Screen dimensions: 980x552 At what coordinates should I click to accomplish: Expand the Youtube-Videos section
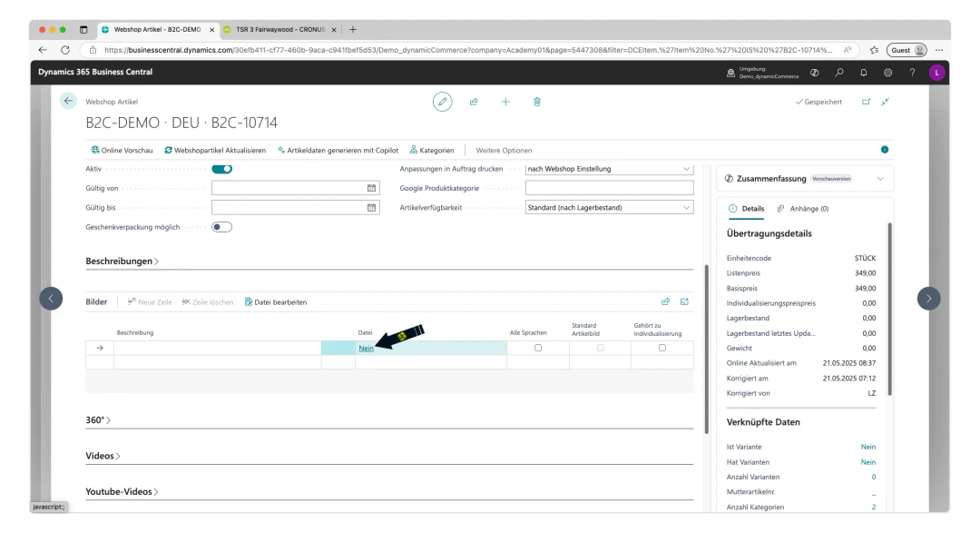point(122,491)
